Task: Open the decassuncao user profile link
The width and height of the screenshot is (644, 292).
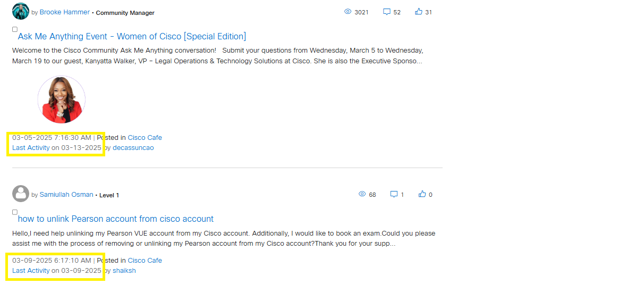Action: [133, 147]
